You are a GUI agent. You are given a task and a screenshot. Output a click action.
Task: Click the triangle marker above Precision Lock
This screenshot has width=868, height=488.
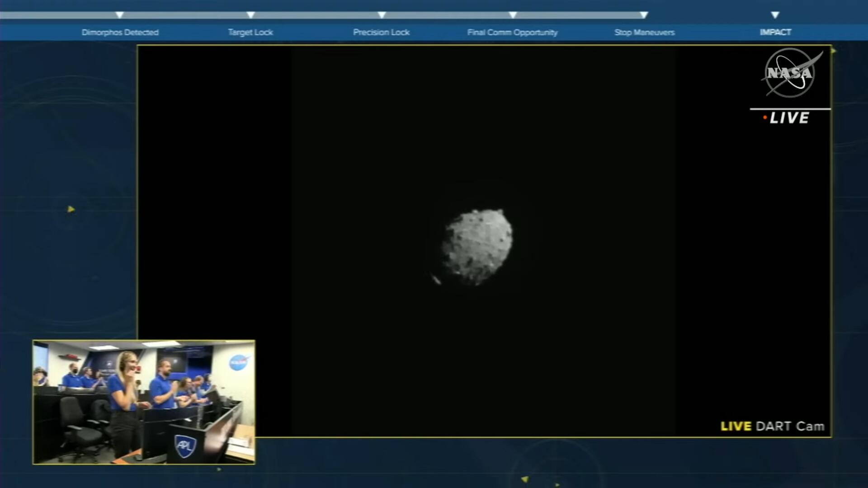point(382,15)
